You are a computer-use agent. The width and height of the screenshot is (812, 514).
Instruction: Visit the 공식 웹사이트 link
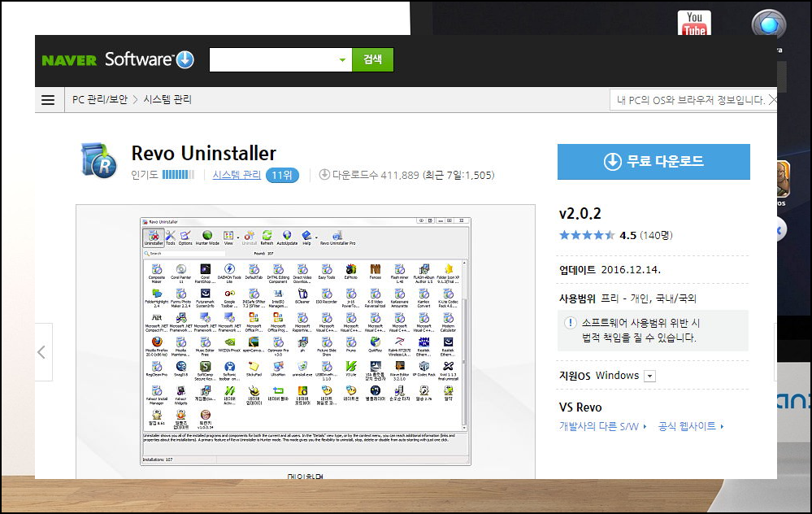coord(690,426)
